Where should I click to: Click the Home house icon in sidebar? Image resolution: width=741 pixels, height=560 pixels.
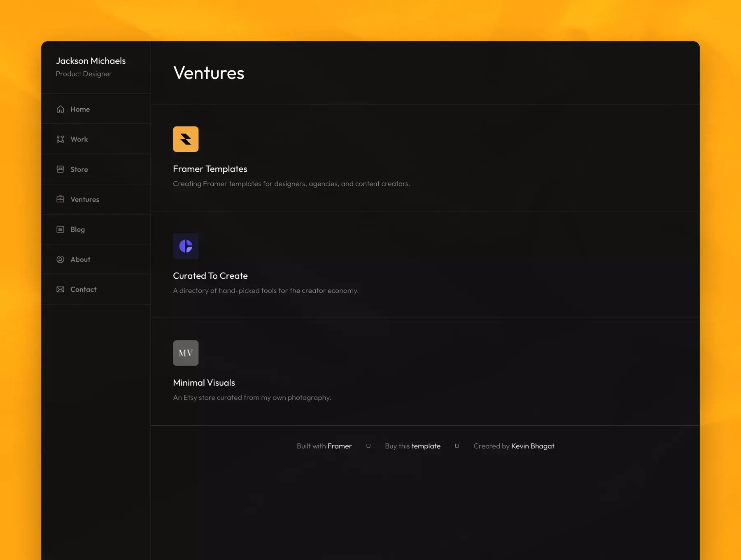click(x=60, y=109)
